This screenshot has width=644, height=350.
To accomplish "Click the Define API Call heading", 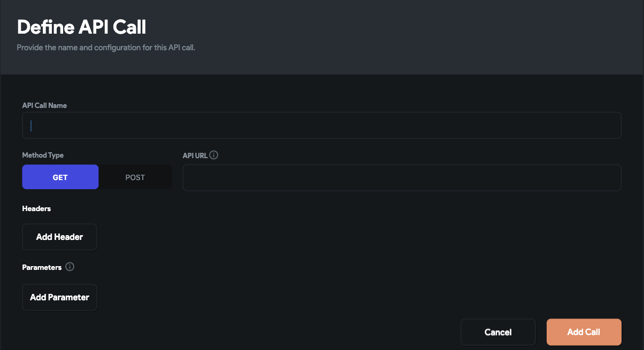I will [82, 27].
